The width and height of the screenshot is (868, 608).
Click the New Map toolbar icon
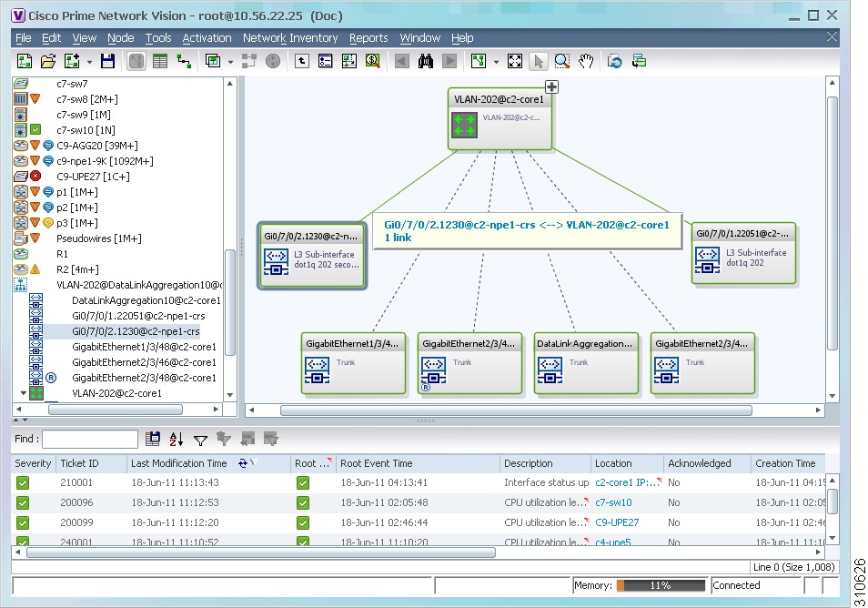click(25, 61)
